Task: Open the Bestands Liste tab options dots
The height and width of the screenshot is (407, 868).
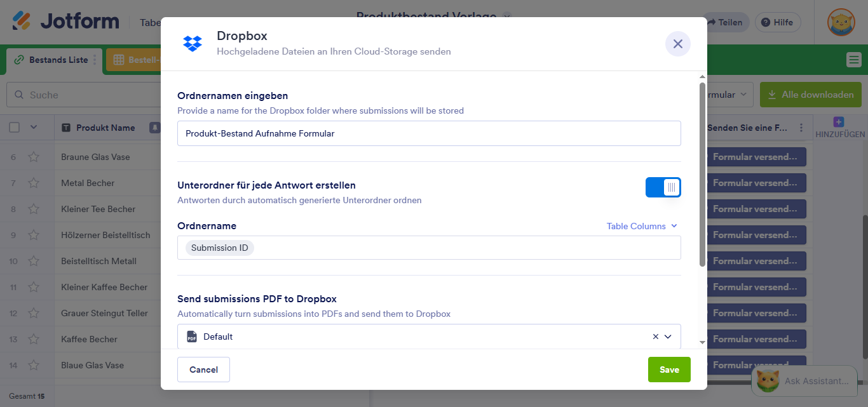Action: (95, 60)
